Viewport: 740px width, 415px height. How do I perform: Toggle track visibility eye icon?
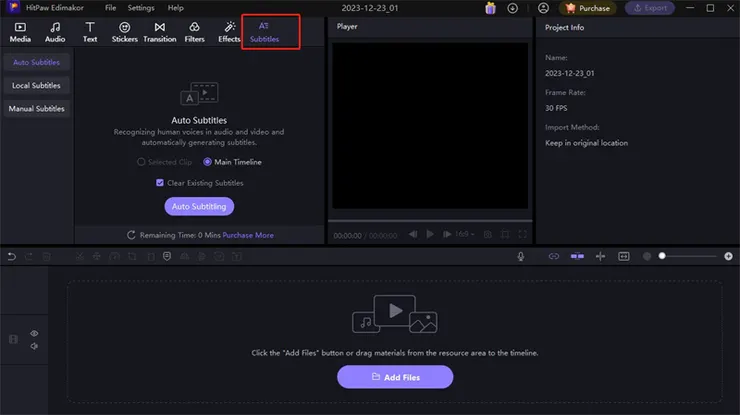(34, 333)
